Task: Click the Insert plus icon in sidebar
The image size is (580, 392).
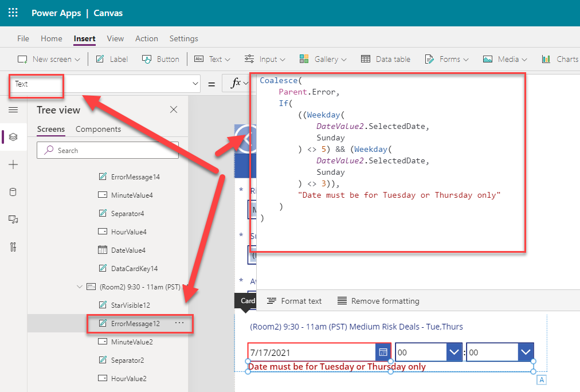Action: tap(13, 164)
